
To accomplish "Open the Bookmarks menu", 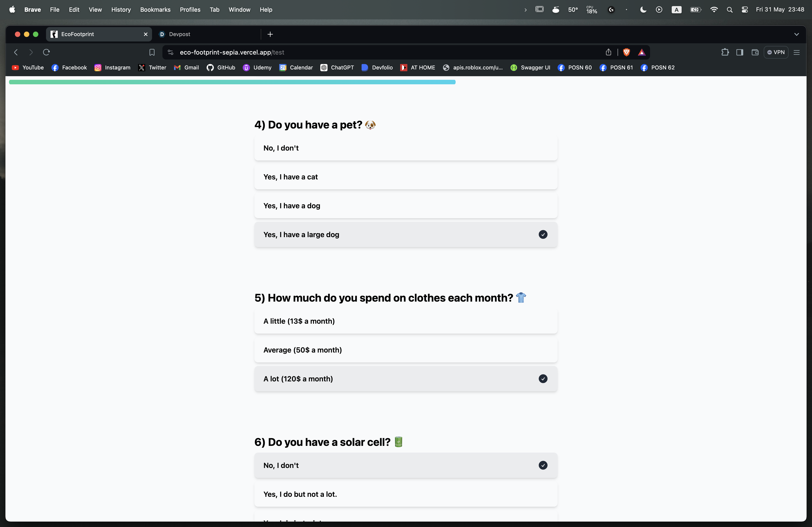I will click(x=155, y=9).
